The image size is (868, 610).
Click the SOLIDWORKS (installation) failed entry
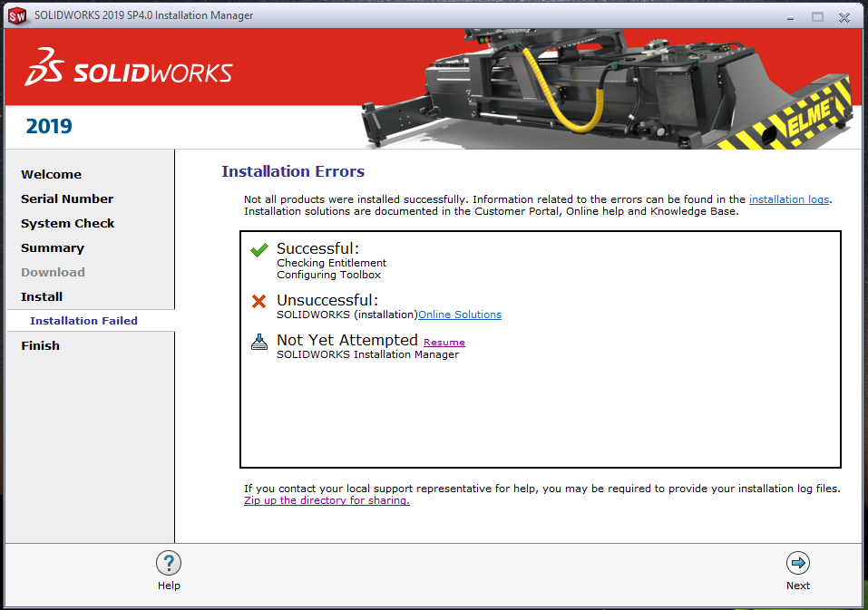coord(347,315)
